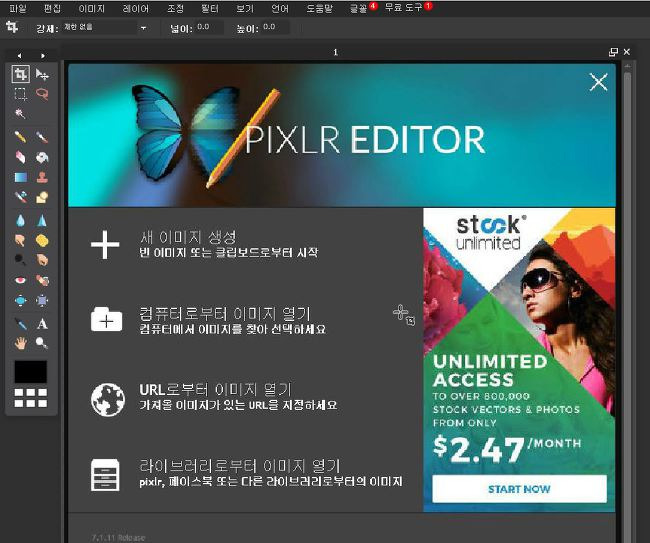The width and height of the screenshot is (650, 543).
Task: Select the Sharpen tool
Action: pos(42,221)
